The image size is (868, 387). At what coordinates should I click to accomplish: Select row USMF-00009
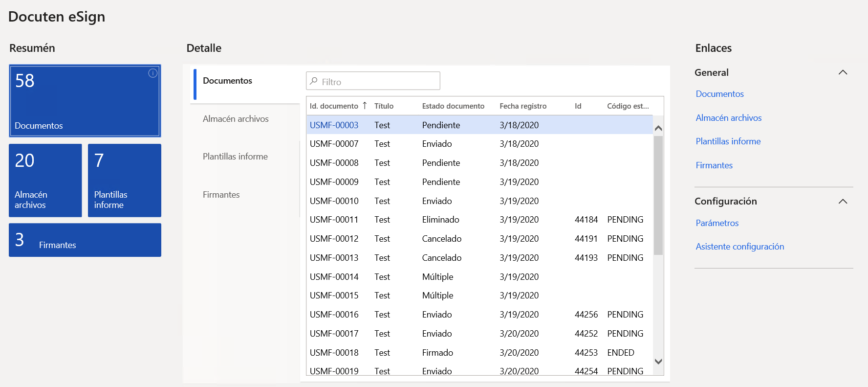pos(479,182)
